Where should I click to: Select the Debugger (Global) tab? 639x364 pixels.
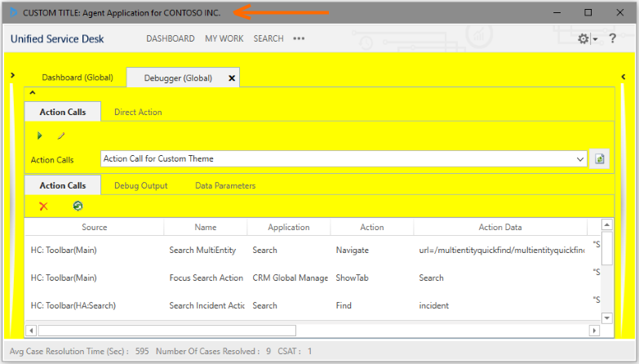[178, 78]
